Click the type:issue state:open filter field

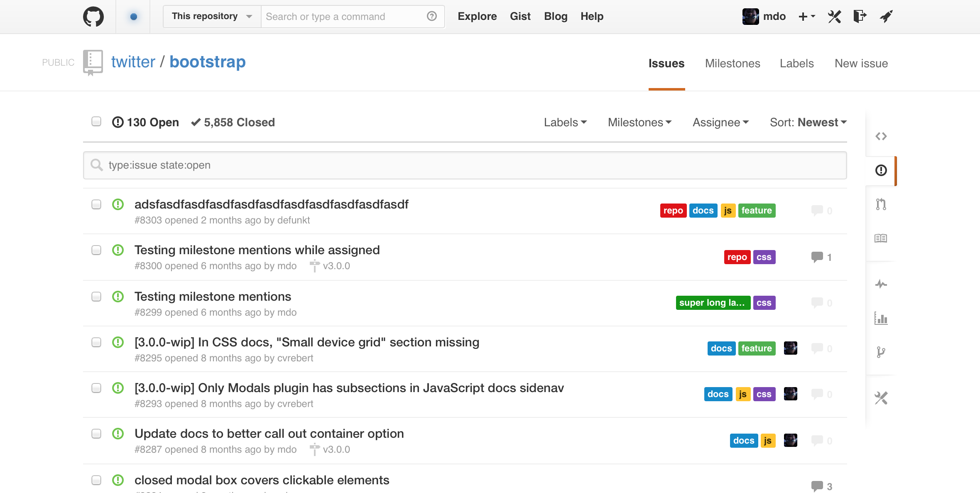pos(465,165)
